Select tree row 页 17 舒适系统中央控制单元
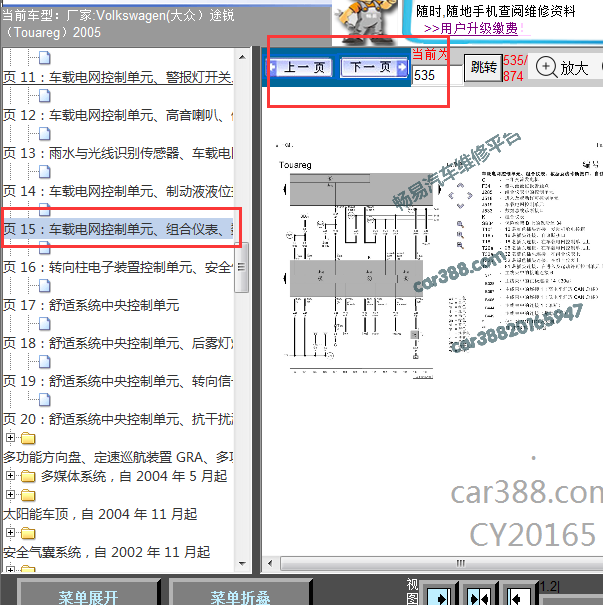The height and width of the screenshot is (605, 603). point(91,305)
